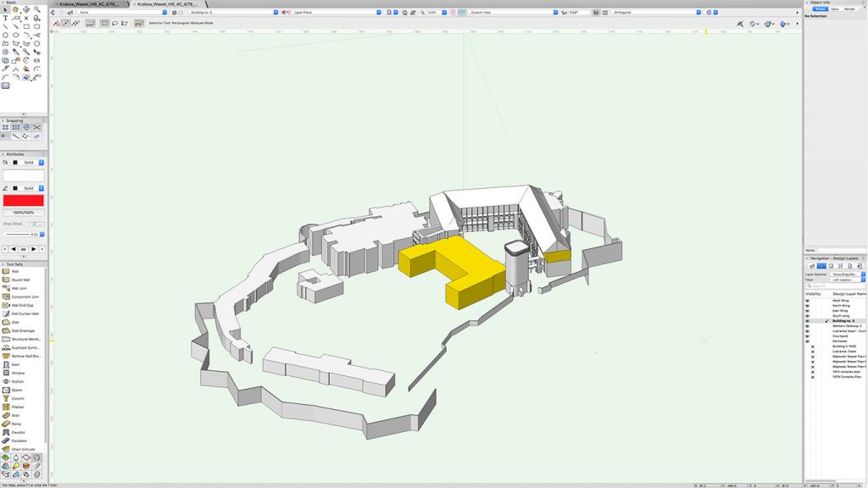The image size is (868, 488).
Task: Select the Edit Curtain Wall tool
Action: click(25, 313)
